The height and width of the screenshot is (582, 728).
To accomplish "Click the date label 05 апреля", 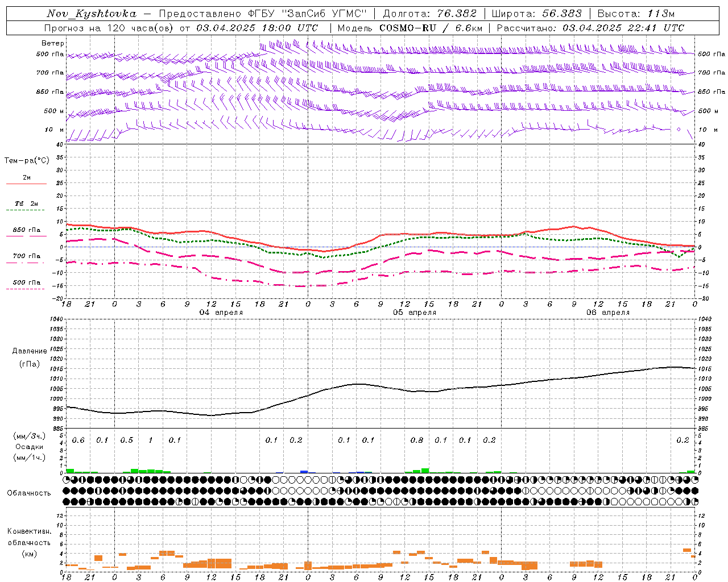I will coord(415,313).
